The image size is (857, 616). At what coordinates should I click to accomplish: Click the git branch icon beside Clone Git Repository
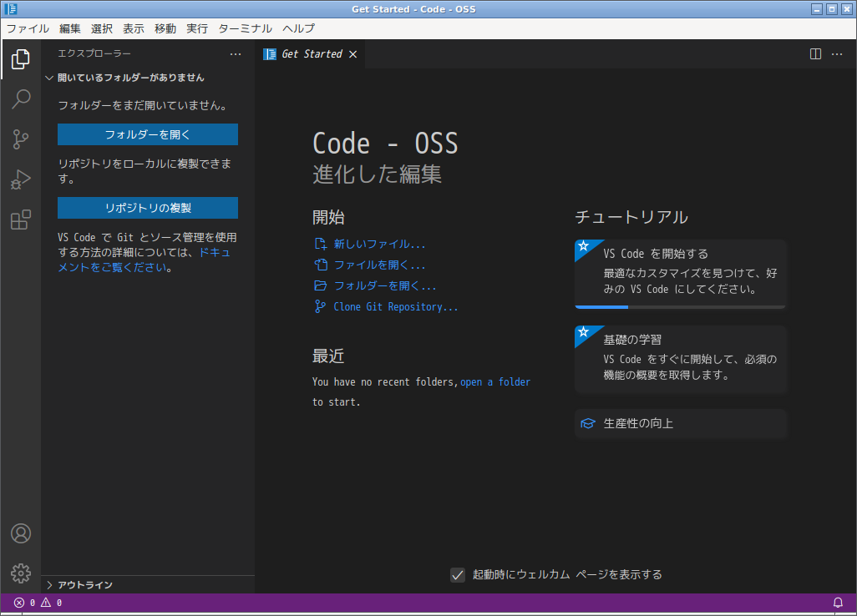[320, 307]
